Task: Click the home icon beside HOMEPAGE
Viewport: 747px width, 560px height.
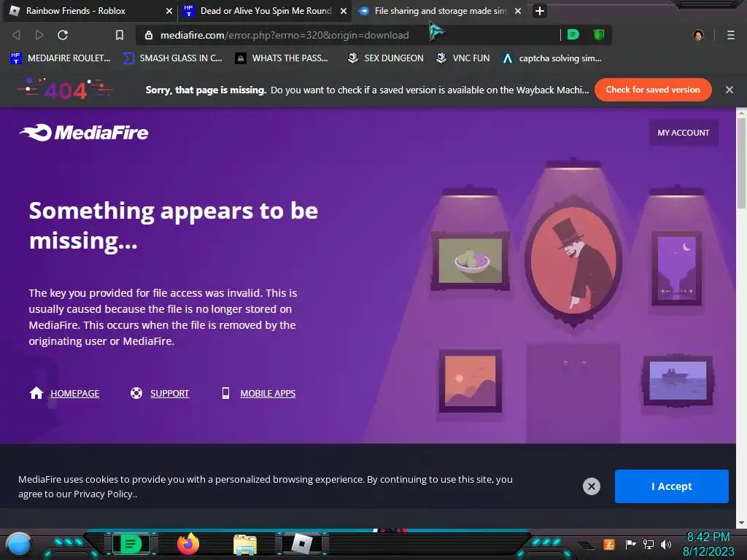Action: pyautogui.click(x=36, y=393)
